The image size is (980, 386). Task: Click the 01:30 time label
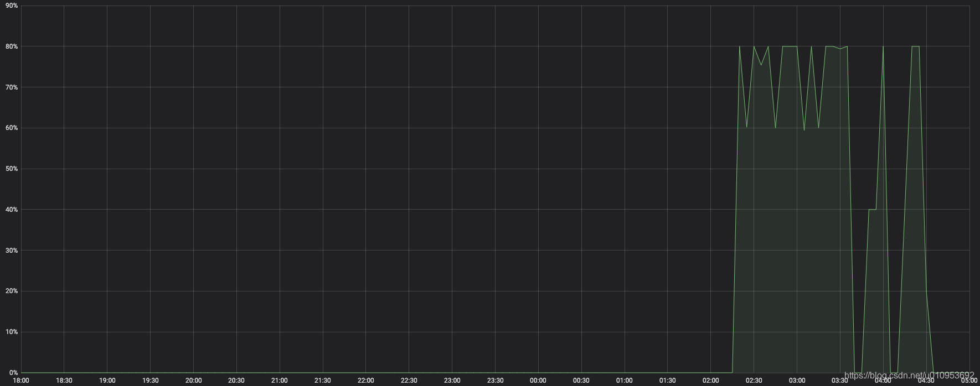point(668,380)
